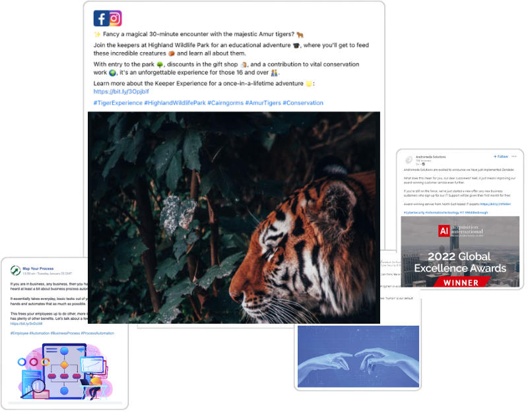The height and width of the screenshot is (420, 532).
Task: Click the Instagram icon on the tiger post
Action: coord(116,18)
